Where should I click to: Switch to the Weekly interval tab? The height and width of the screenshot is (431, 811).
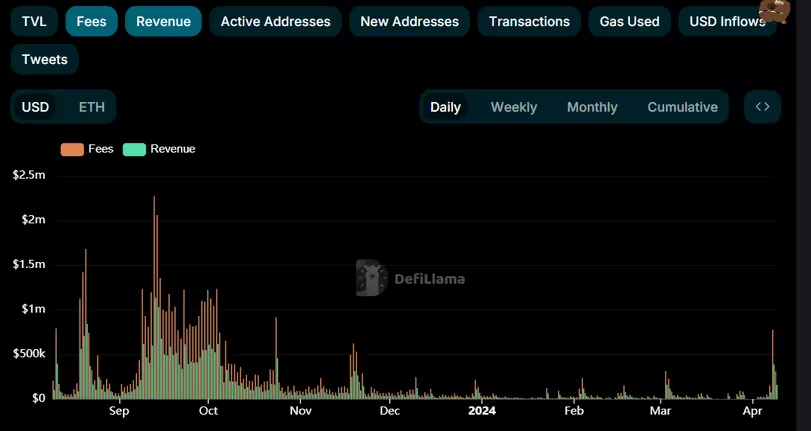tap(513, 107)
